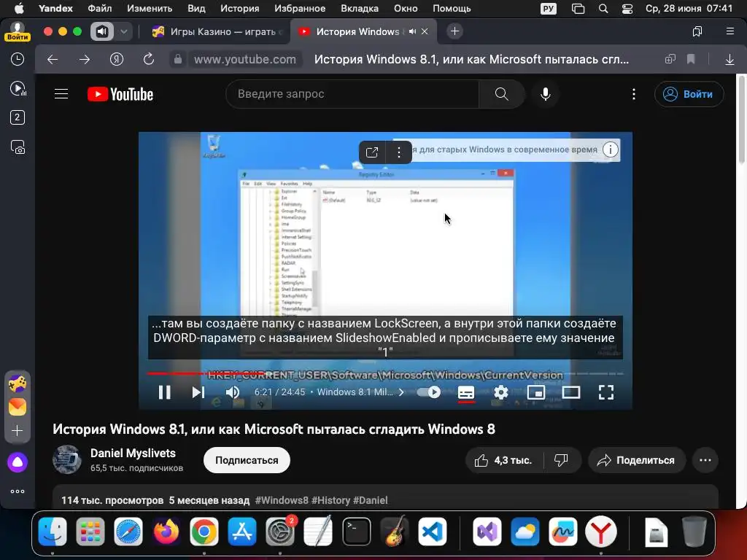The height and width of the screenshot is (560, 747).
Task: Expand chapter Windows 8.1 chevron
Action: [x=401, y=392]
